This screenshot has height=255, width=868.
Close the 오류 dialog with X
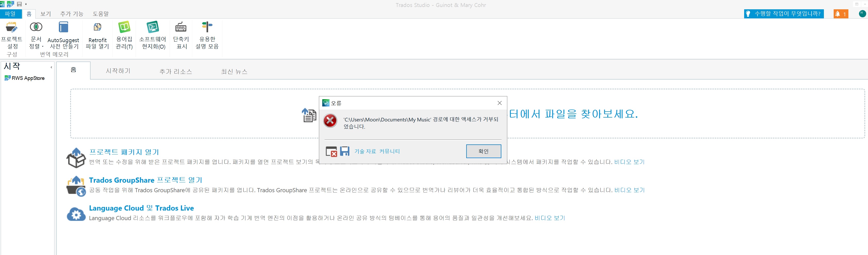click(x=500, y=103)
